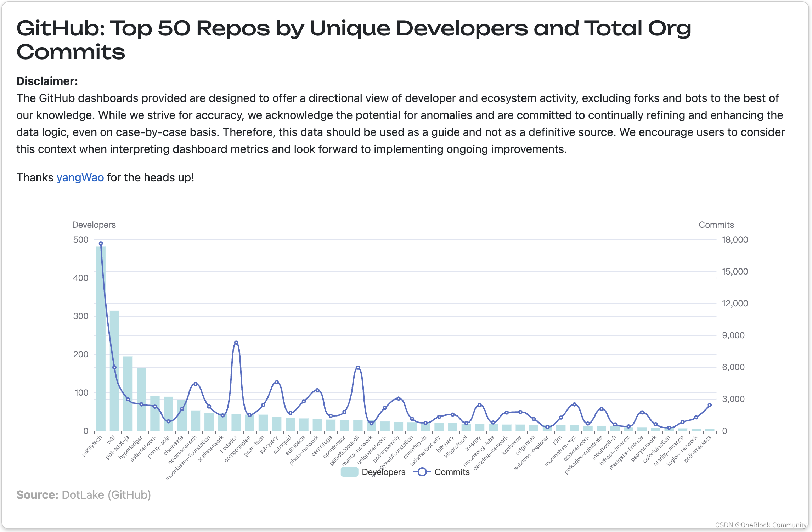Click the Source: DotLake (GitHub) text
Viewport: 812px width, 532px height.
tap(84, 495)
